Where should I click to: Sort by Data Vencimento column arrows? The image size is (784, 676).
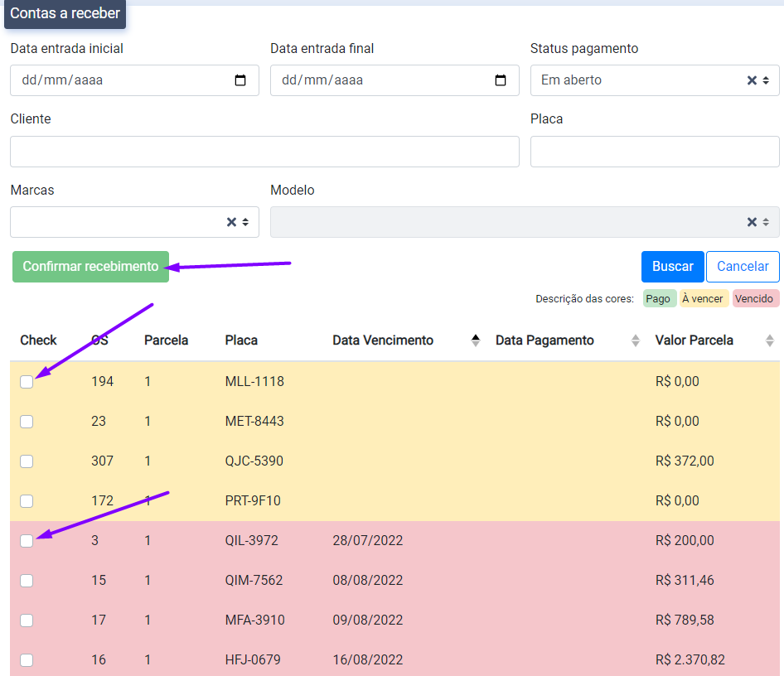coord(476,340)
